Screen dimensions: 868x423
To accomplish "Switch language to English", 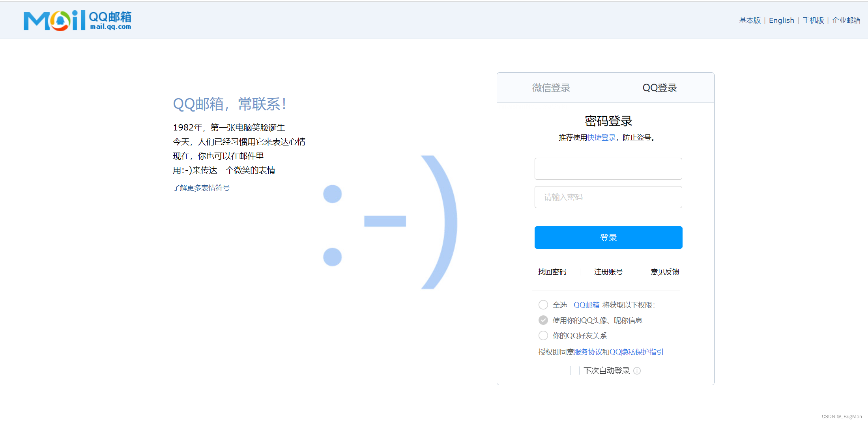I will (x=781, y=20).
